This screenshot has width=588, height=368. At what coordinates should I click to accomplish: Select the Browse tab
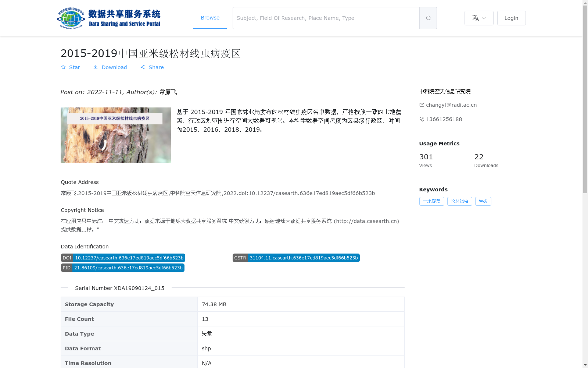tap(210, 18)
